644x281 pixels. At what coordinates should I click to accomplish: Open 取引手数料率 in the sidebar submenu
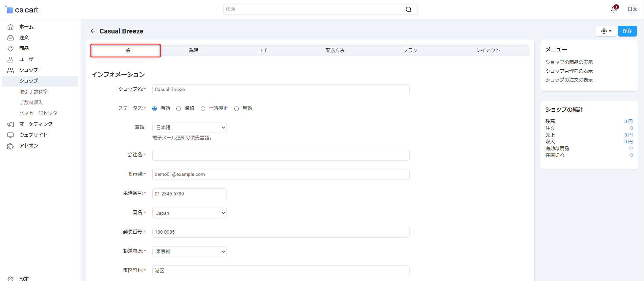pyautogui.click(x=34, y=92)
